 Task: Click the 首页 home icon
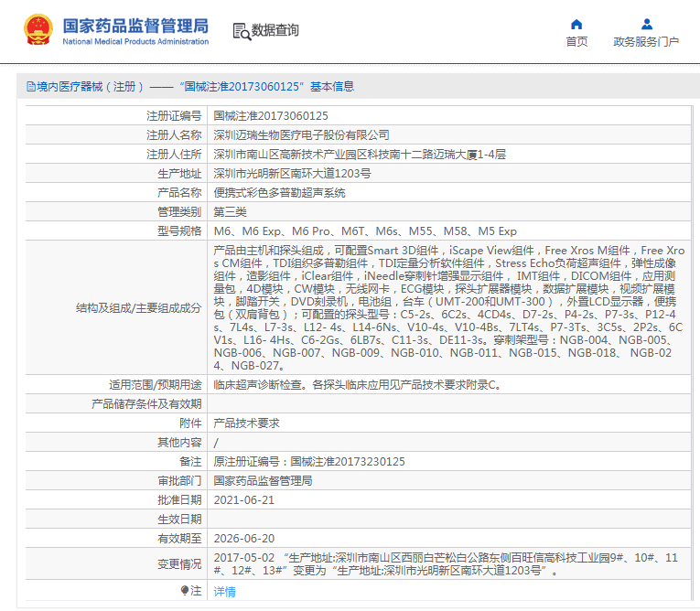click(x=576, y=24)
